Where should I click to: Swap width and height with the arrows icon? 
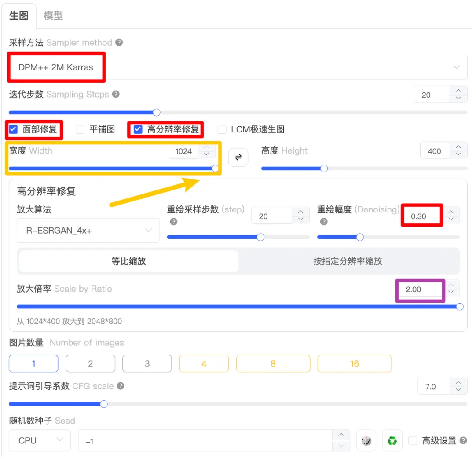[x=238, y=157]
